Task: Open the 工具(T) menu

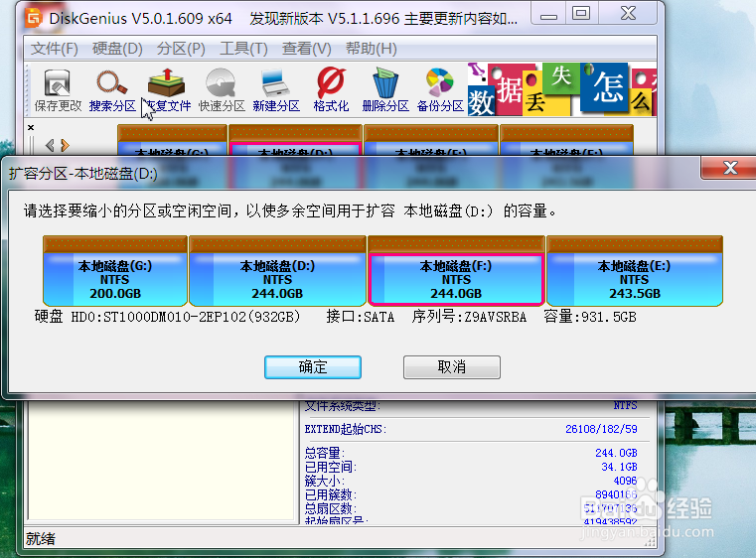Action: click(243, 49)
